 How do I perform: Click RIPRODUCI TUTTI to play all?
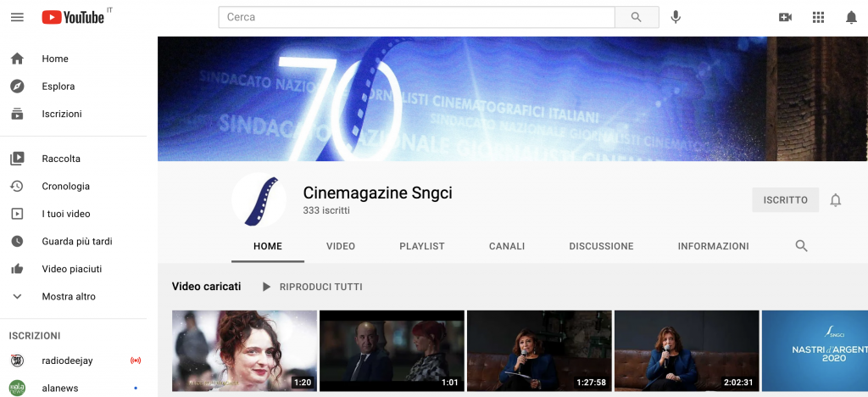(313, 287)
